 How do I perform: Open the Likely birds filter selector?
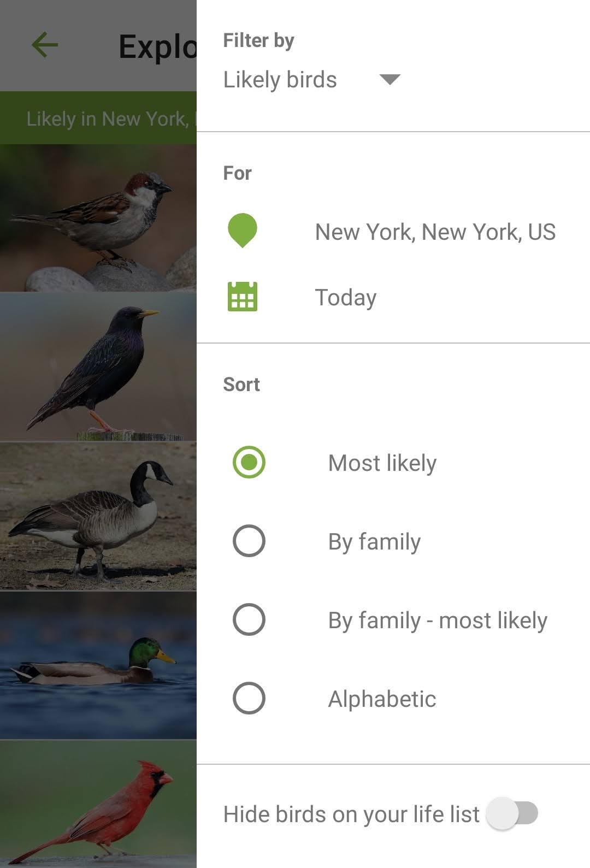(x=280, y=80)
